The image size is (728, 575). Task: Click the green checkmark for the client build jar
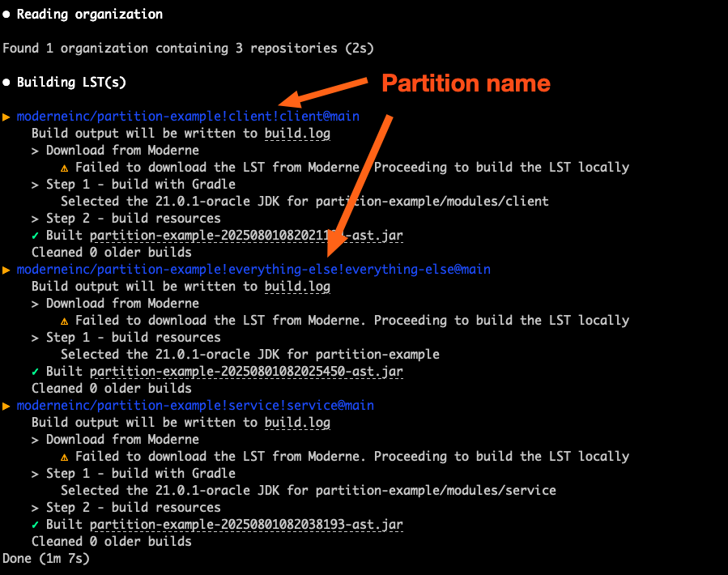pyautogui.click(x=36, y=236)
